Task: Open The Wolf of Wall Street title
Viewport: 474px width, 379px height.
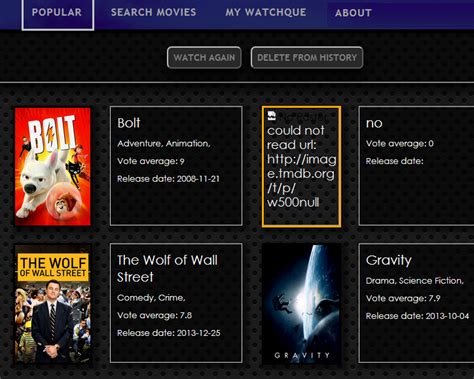Action: click(167, 268)
